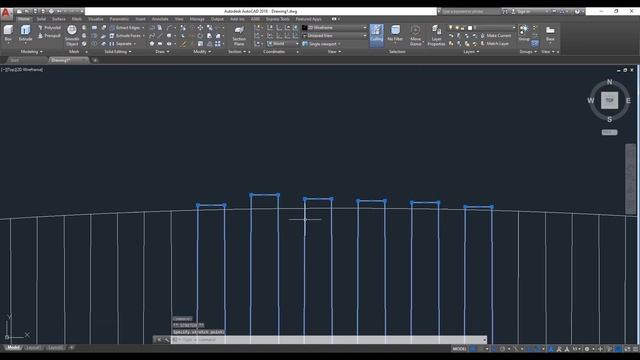Click the Group tool
640x360 pixels.
coord(524,33)
